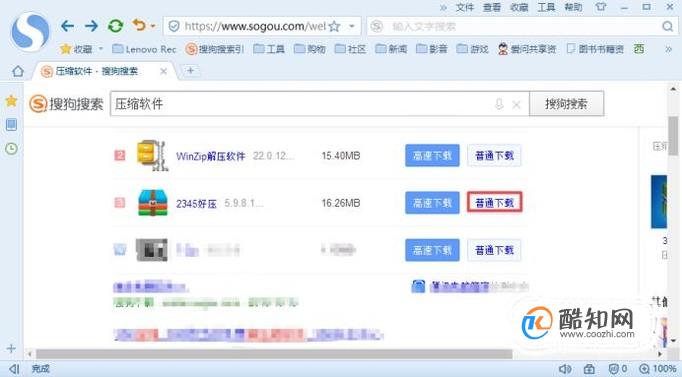Toggle sidebar with status bar left icon
The image size is (682, 377).
[x=14, y=369]
